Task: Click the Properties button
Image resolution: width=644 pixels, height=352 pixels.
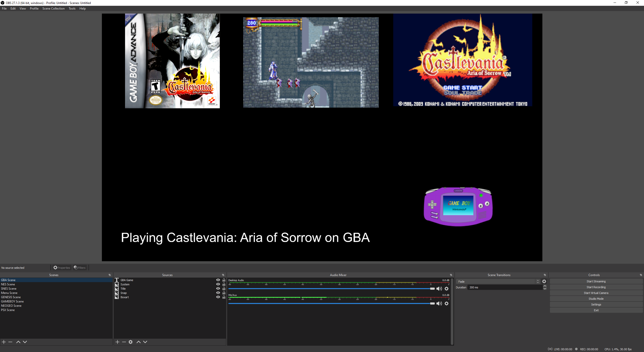Action: 62,268
